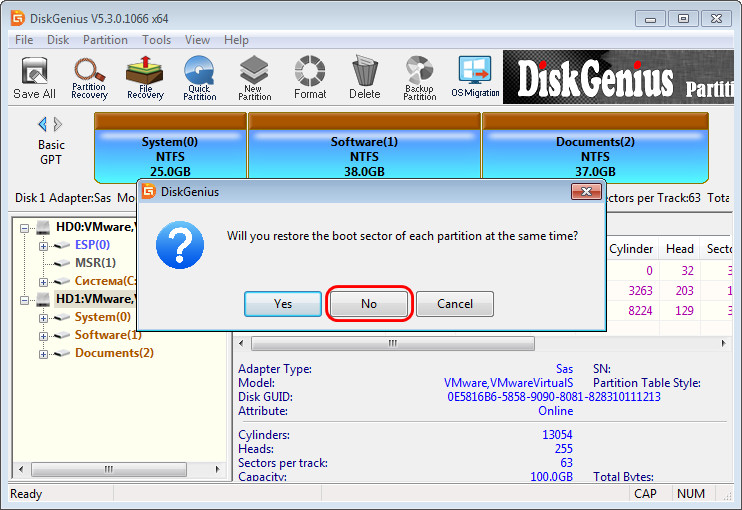Click the DiskGenius banner logo

618,77
